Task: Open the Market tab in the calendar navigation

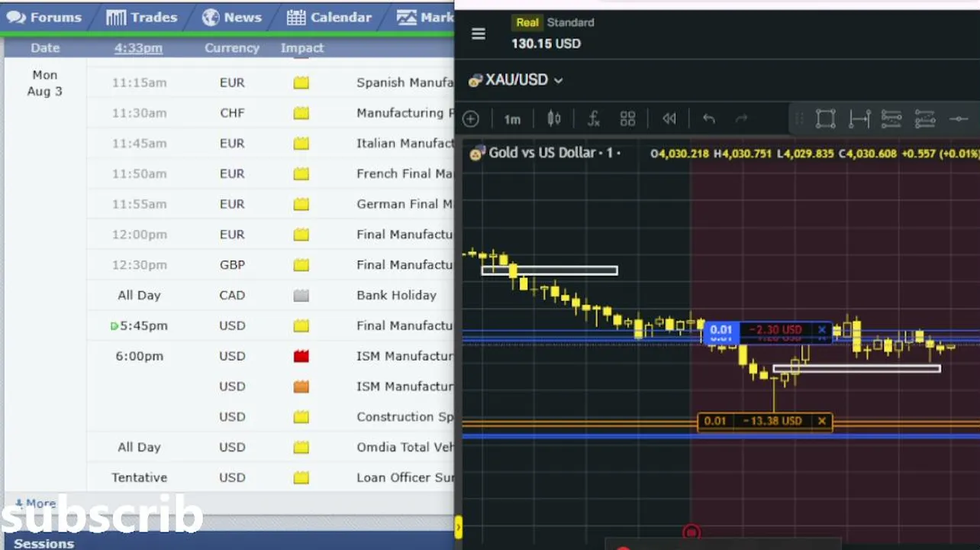Action: click(x=426, y=17)
